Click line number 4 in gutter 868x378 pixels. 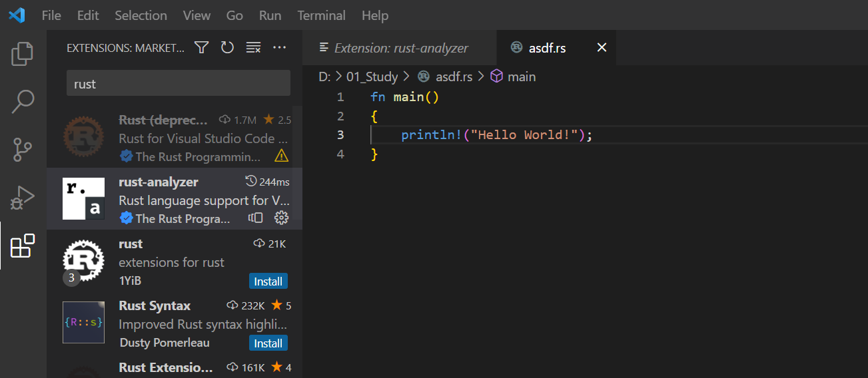click(340, 154)
